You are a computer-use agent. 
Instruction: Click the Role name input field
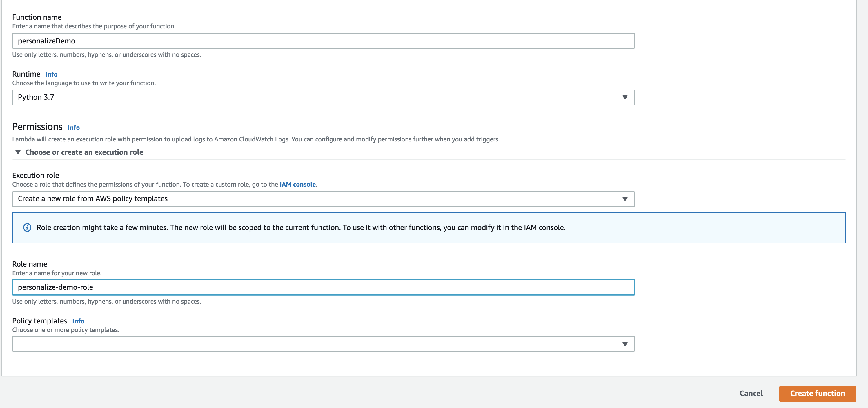coord(323,287)
